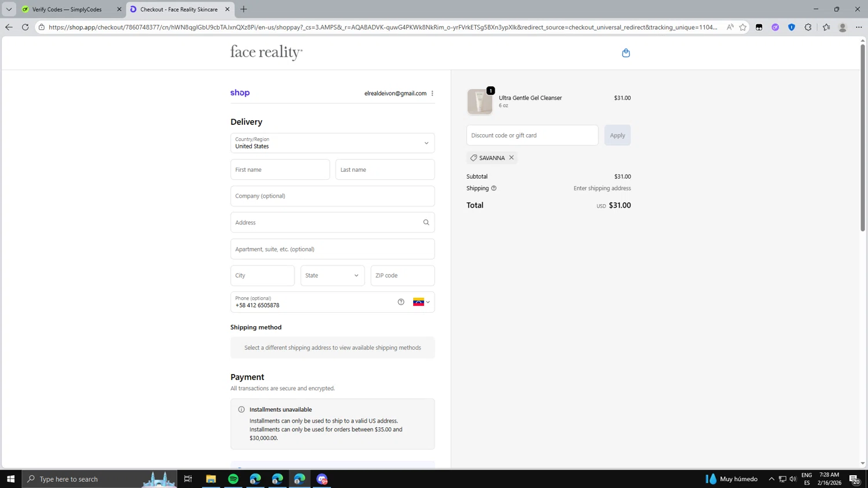
Task: Click the Muy húmedo weather widget
Action: (x=731, y=479)
